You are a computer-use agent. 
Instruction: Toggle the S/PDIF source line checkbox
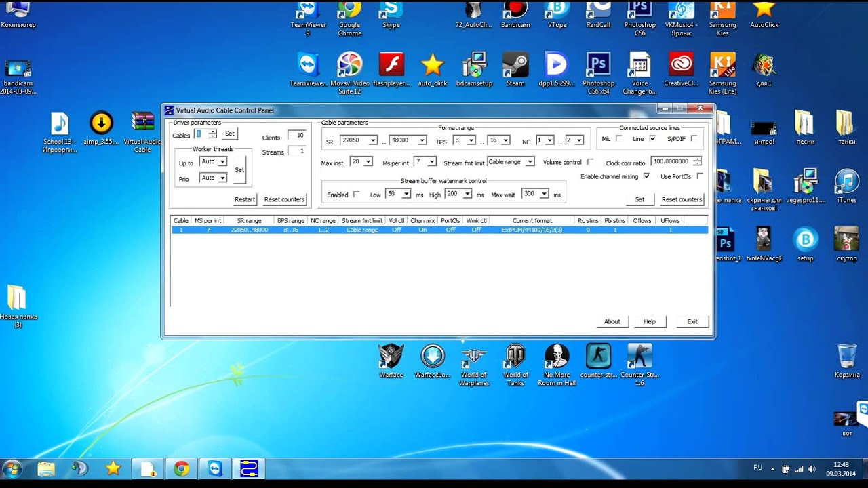pyautogui.click(x=694, y=138)
